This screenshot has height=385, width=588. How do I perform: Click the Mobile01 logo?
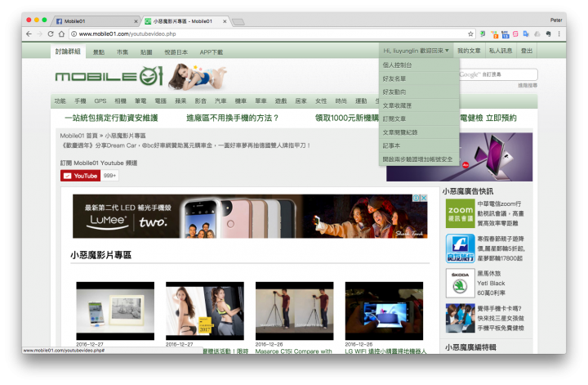pos(109,77)
